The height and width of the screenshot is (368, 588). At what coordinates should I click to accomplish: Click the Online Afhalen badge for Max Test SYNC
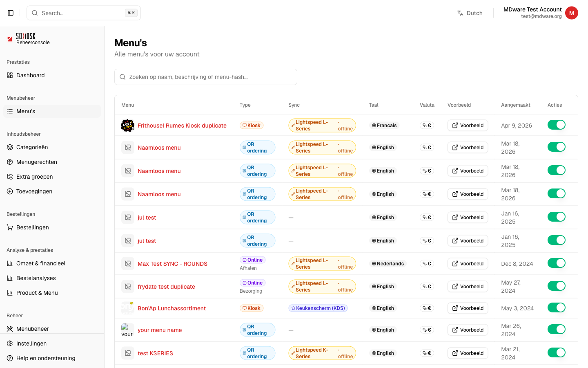point(253,260)
